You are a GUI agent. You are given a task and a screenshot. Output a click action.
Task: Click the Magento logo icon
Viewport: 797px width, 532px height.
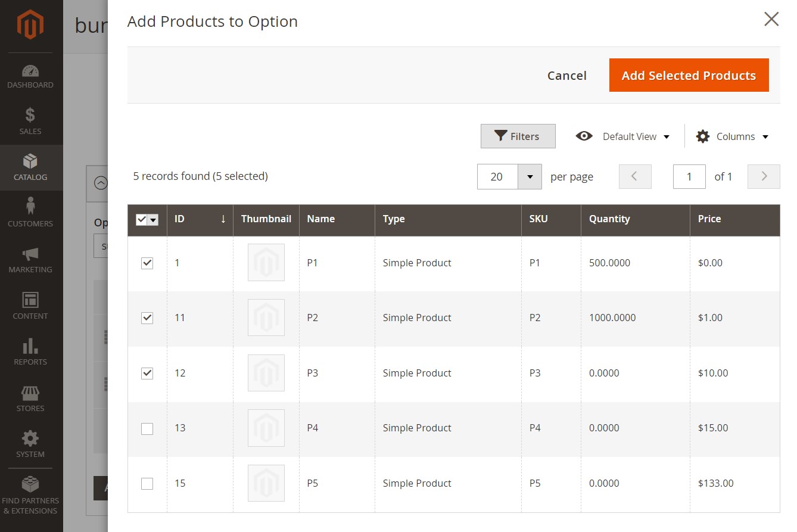[30, 26]
